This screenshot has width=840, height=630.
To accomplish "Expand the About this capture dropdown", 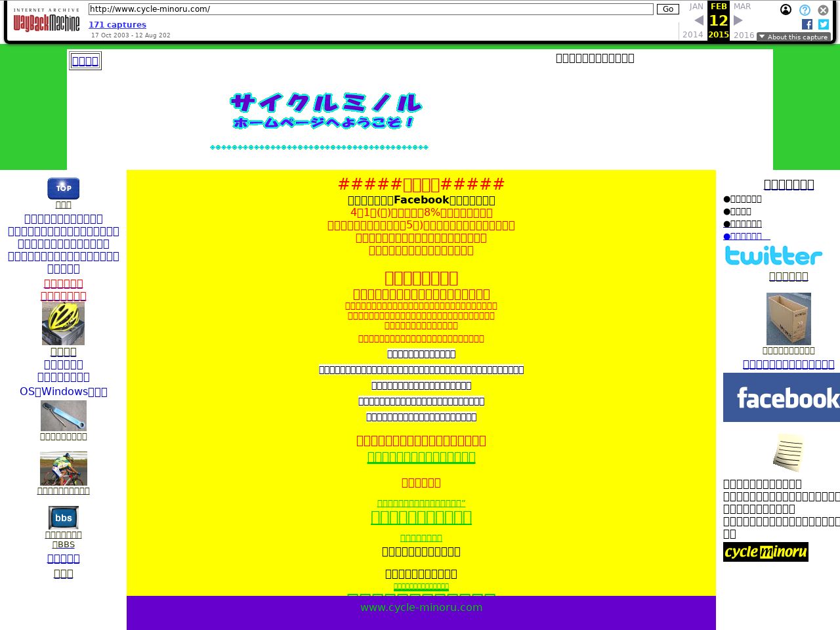I will click(793, 37).
